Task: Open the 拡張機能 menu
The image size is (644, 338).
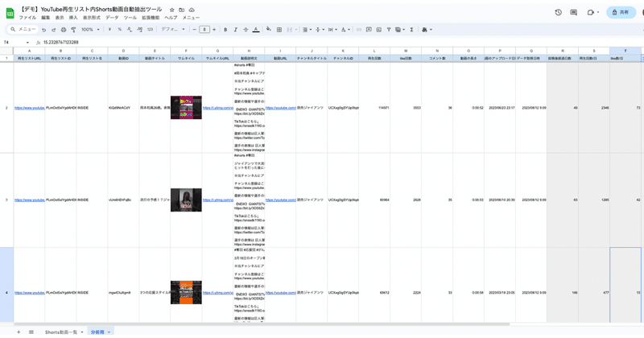Action: point(151,18)
